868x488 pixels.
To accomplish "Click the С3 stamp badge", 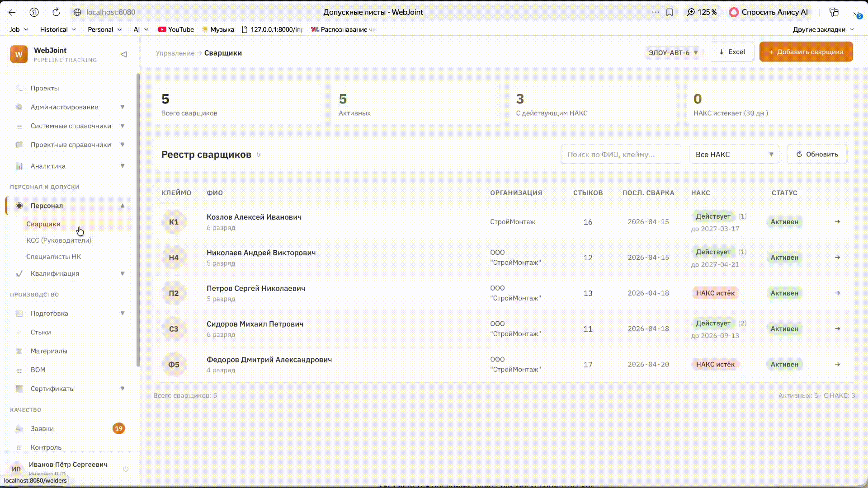I will click(174, 329).
